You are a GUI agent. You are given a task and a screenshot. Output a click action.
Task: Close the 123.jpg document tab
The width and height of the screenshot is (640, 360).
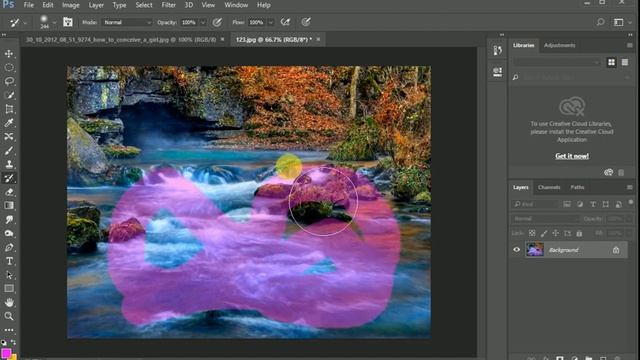pos(318,39)
